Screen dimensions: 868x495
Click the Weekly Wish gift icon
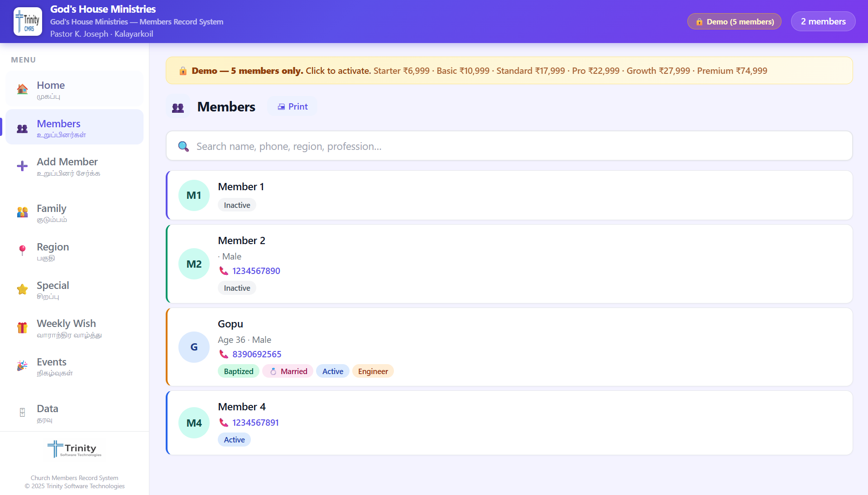(x=22, y=328)
